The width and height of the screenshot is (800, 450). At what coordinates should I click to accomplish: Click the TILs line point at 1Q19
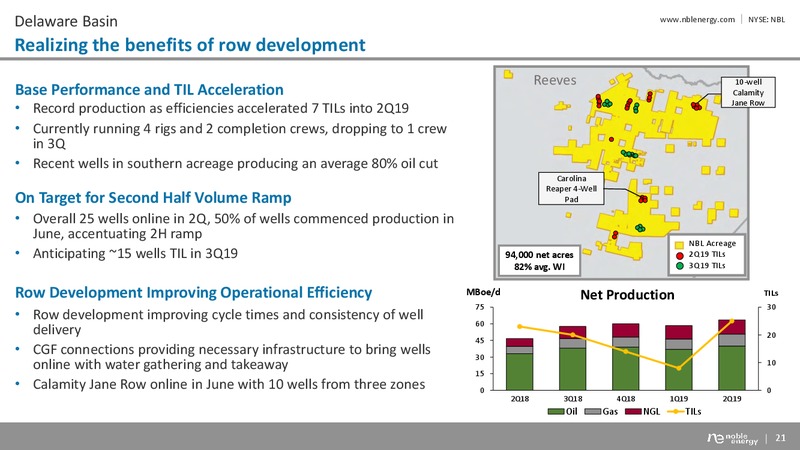pos(679,368)
